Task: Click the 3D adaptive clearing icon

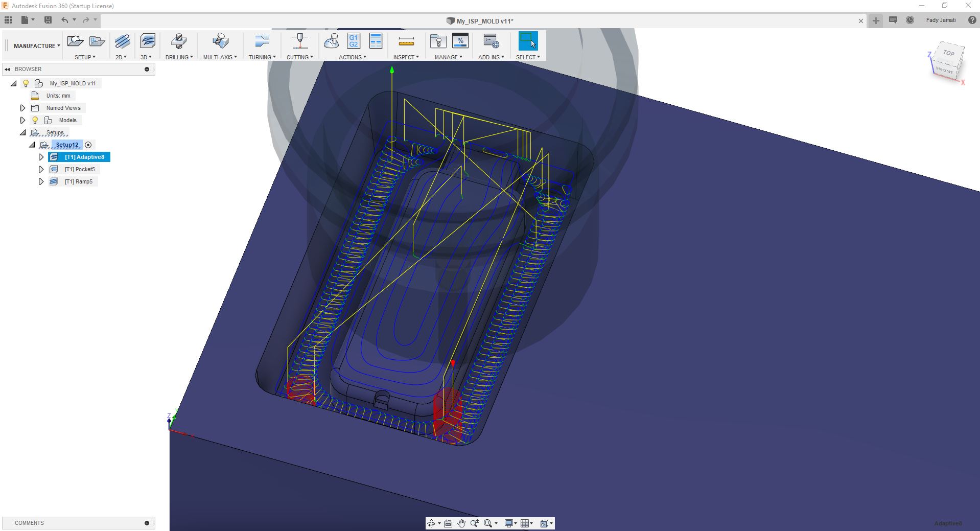Action: click(147, 41)
